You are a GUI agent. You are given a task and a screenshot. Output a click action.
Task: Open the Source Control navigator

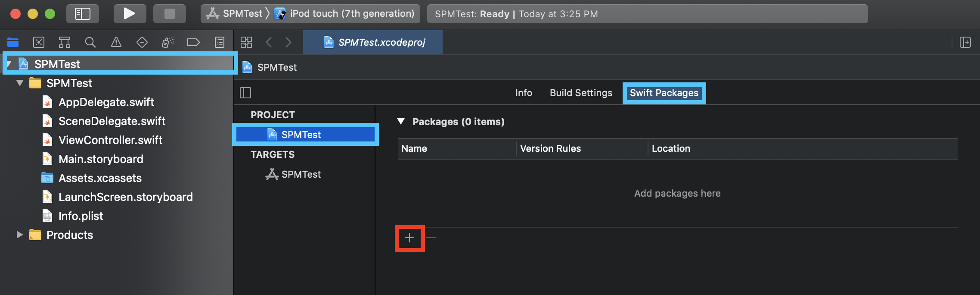click(x=39, y=42)
